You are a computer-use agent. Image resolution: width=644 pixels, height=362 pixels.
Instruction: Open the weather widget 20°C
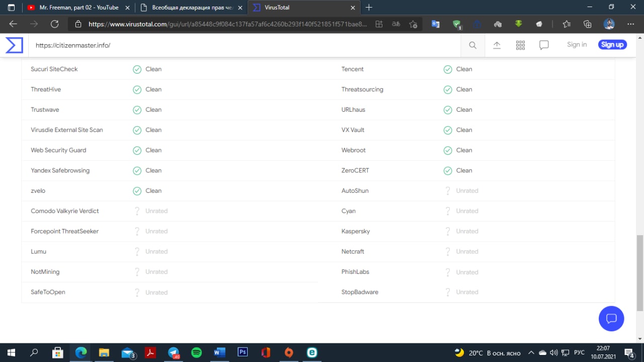tap(487, 352)
